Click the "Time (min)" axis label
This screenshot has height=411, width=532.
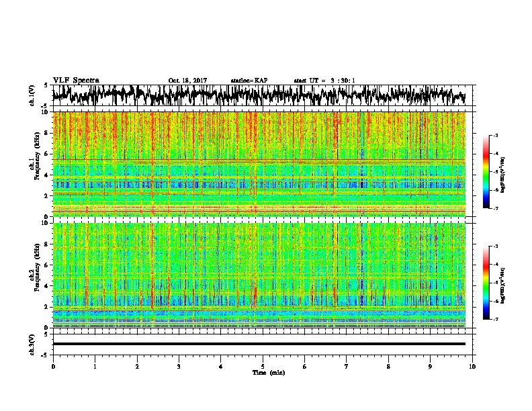click(269, 373)
